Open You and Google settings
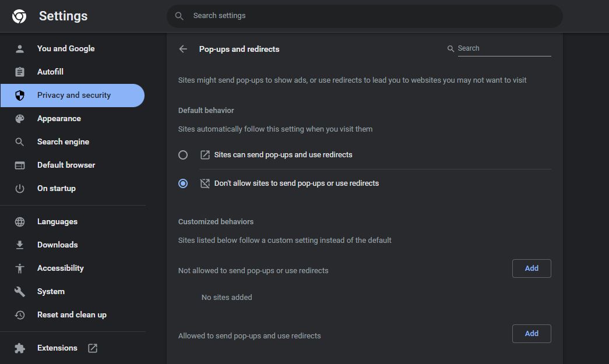The width and height of the screenshot is (609, 364). point(65,48)
